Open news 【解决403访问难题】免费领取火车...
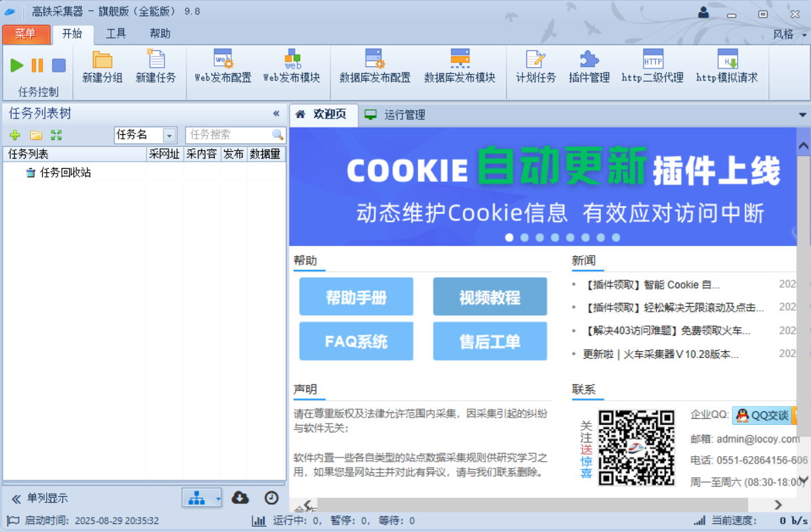 667,331
